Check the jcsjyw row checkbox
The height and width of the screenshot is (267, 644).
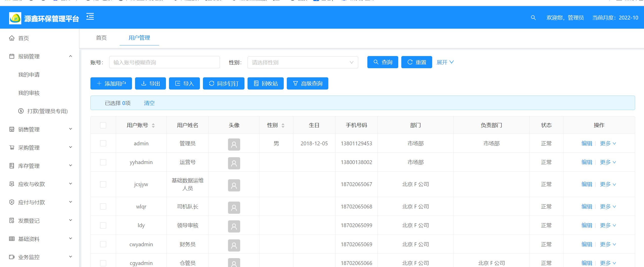[103, 184]
